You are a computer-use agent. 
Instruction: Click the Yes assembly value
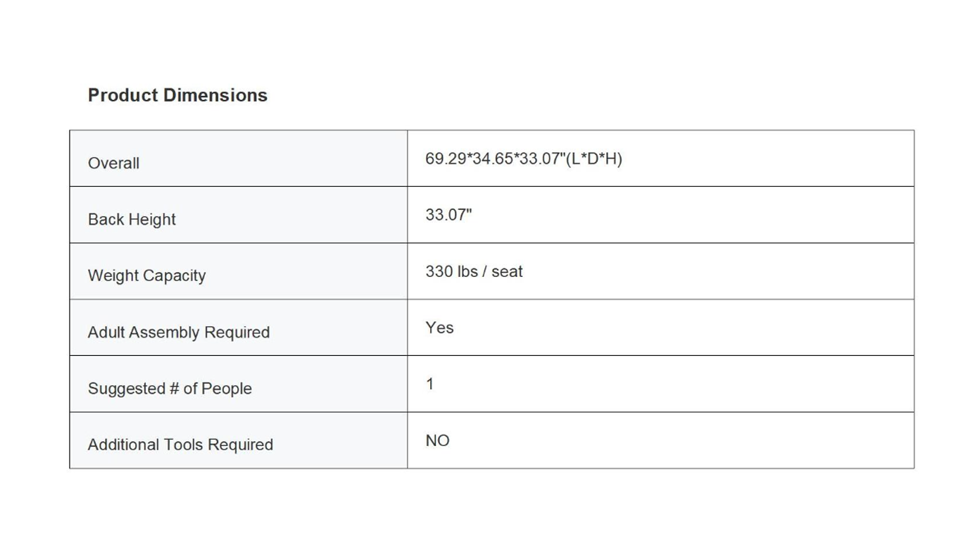439,328
